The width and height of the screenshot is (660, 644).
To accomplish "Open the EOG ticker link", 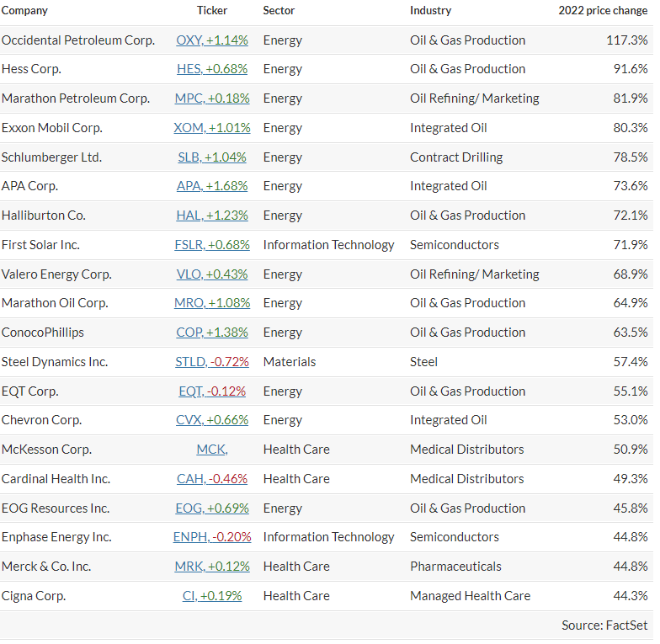I will (x=212, y=508).
